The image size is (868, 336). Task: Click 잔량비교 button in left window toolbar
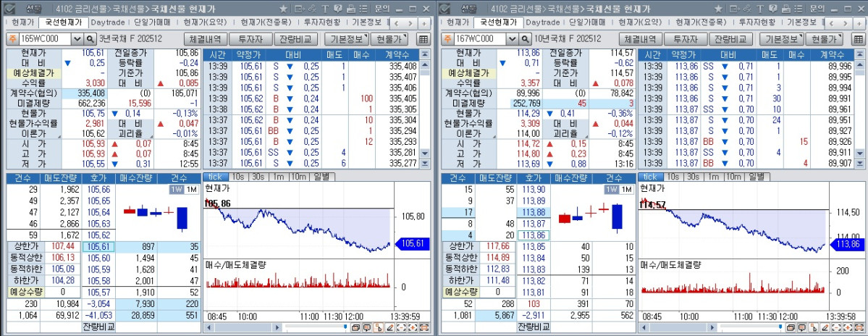297,39
